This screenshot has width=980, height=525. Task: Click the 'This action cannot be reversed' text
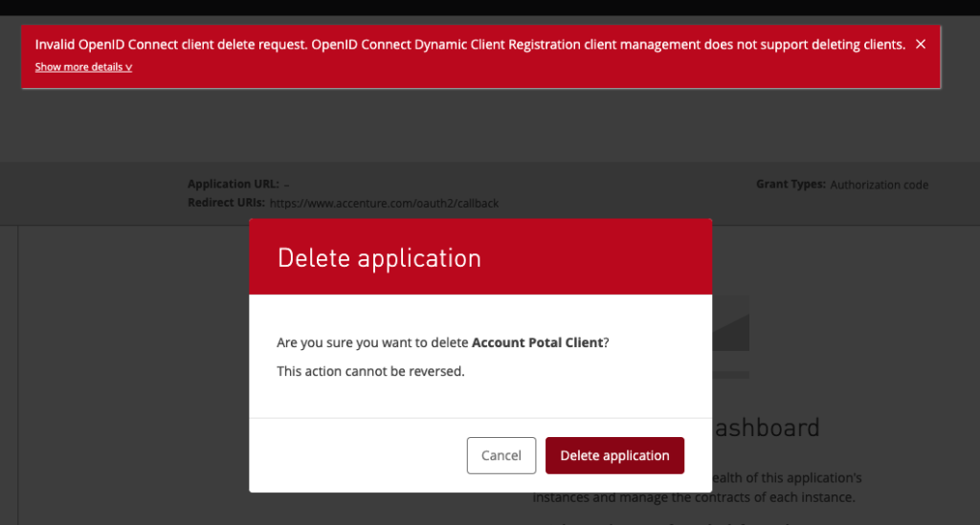pos(370,371)
